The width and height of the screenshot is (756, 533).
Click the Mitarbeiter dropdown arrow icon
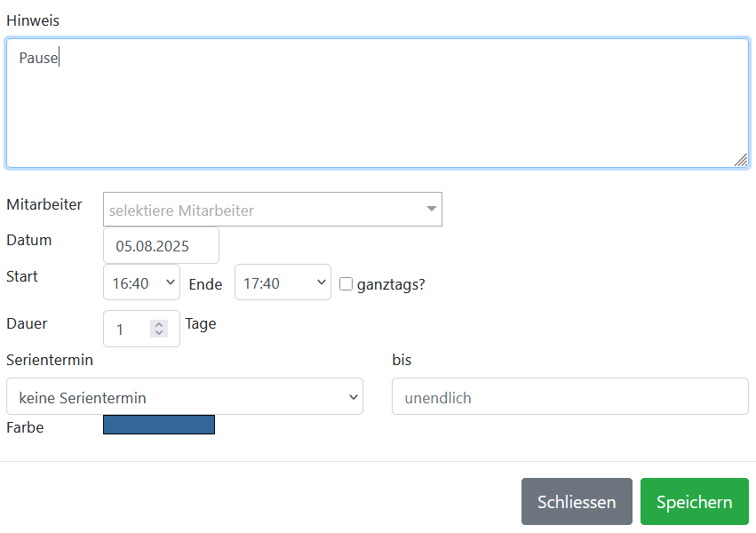pos(432,210)
